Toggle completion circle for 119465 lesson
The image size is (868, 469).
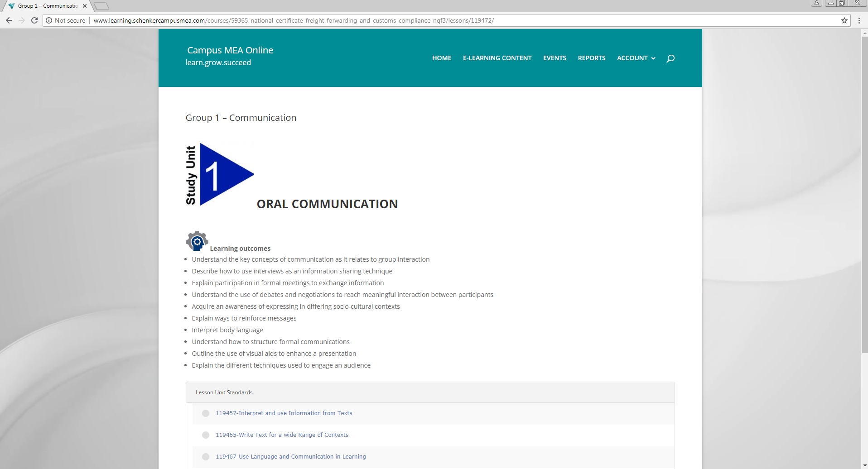[206, 435]
